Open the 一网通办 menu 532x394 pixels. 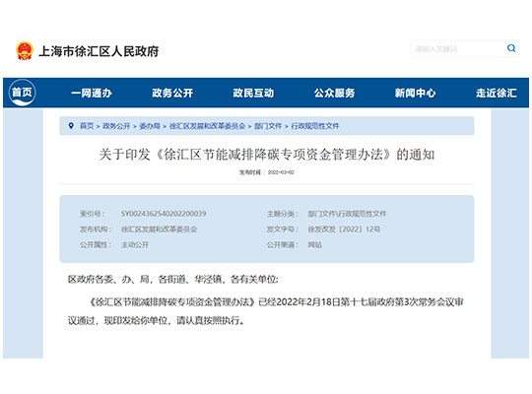click(x=92, y=93)
